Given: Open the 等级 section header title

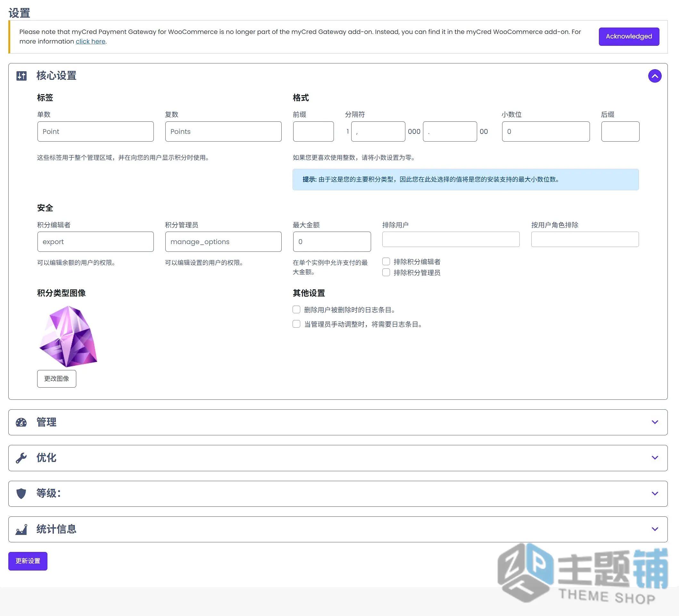Looking at the screenshot, I should [48, 494].
